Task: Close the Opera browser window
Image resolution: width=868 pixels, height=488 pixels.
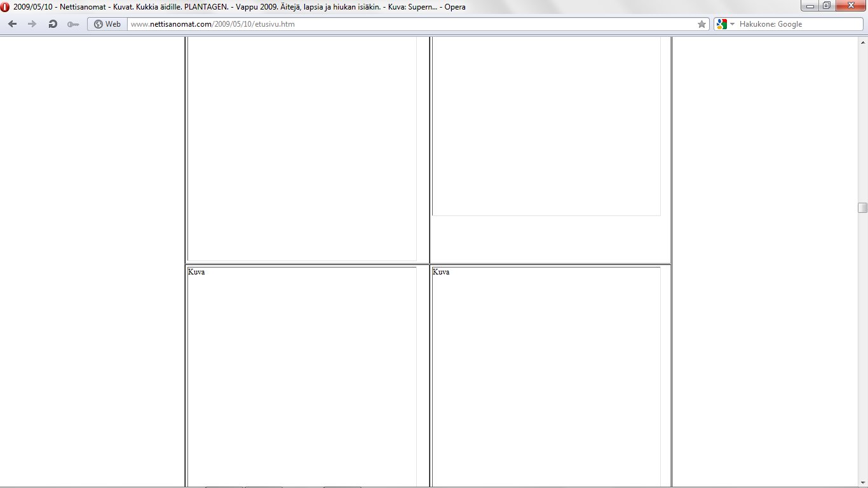Action: pyautogui.click(x=850, y=6)
